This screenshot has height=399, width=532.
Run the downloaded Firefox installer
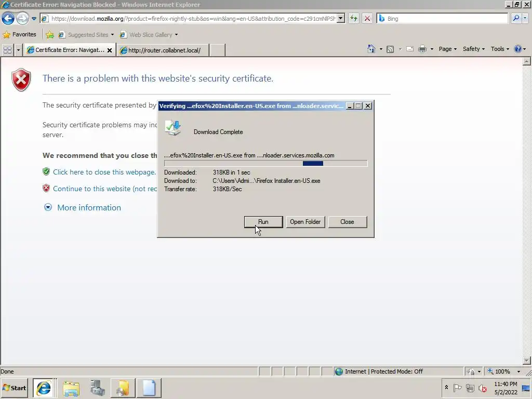click(x=263, y=222)
